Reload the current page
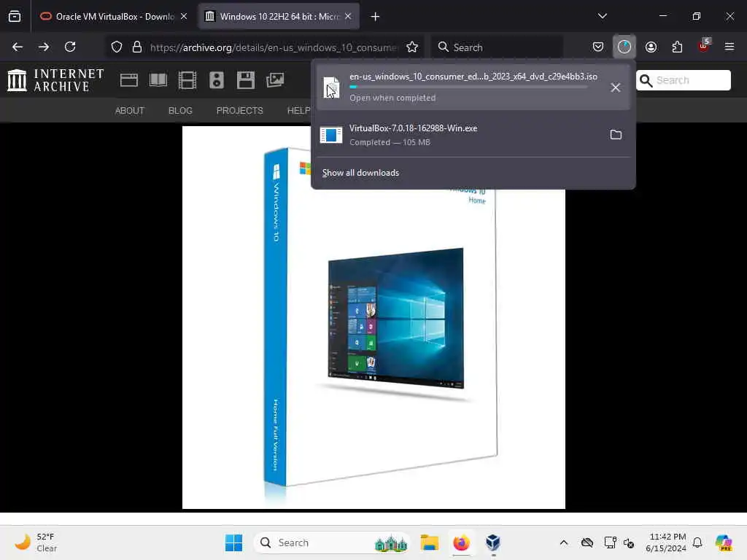Viewport: 747px width, 560px height. (70, 47)
